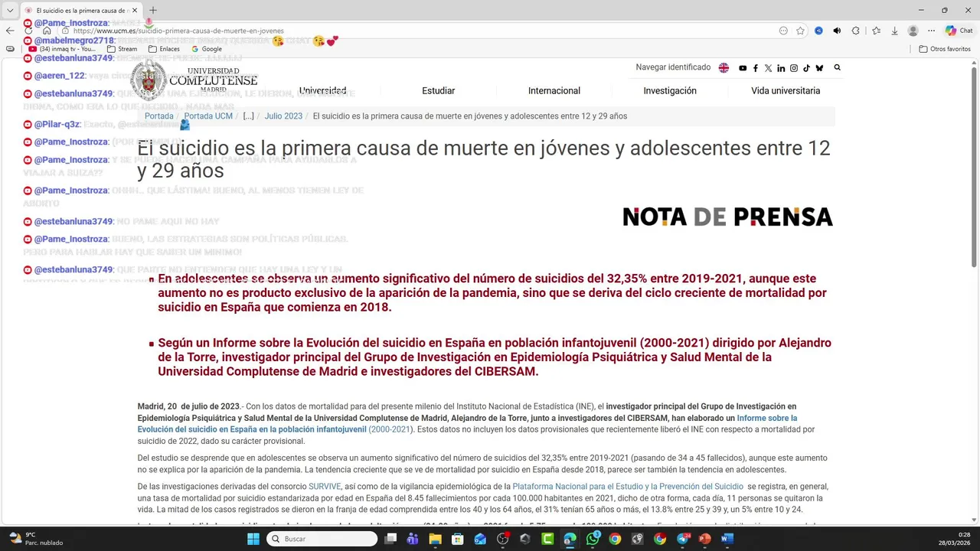Close the 'El suicidio es la primera causa' tab
Viewport: 980px width, 551px height.
point(135,11)
